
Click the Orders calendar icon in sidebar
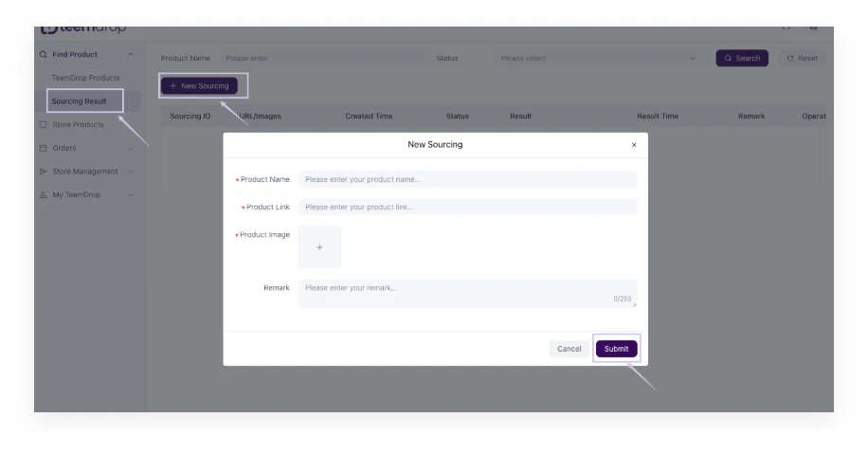[x=44, y=148]
